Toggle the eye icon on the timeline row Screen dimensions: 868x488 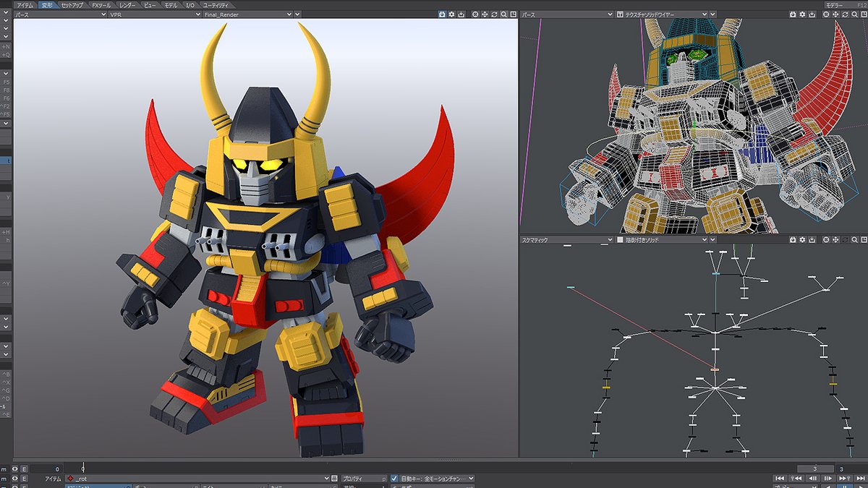coord(14,468)
